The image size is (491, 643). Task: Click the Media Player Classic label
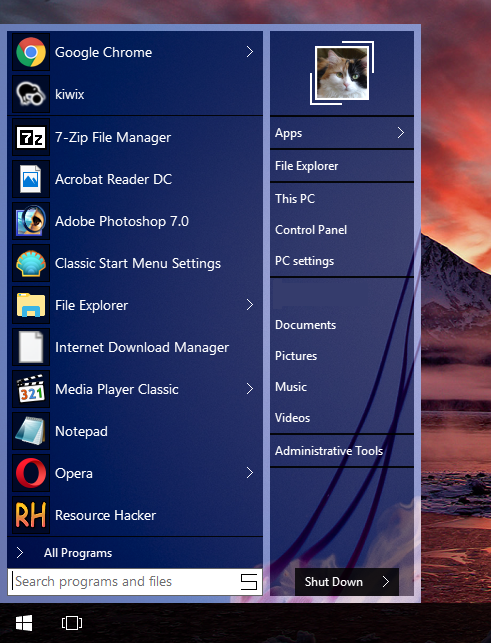tap(117, 389)
